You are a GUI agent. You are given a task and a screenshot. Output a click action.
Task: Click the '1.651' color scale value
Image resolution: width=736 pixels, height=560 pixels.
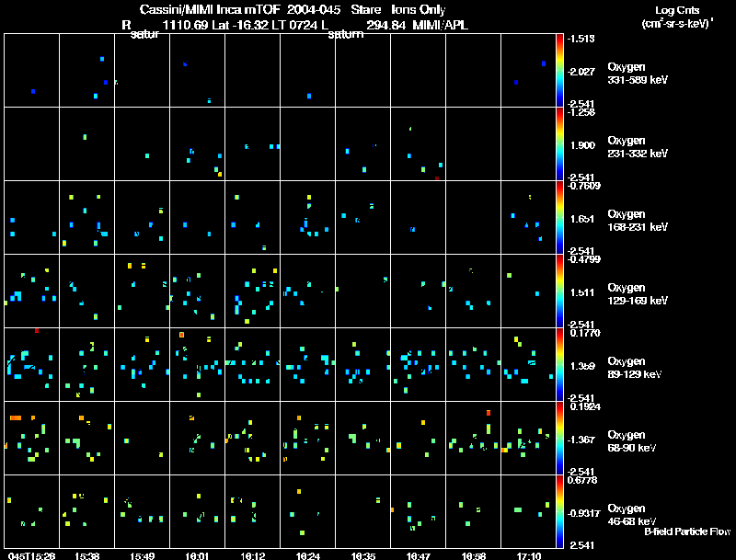tap(582, 219)
